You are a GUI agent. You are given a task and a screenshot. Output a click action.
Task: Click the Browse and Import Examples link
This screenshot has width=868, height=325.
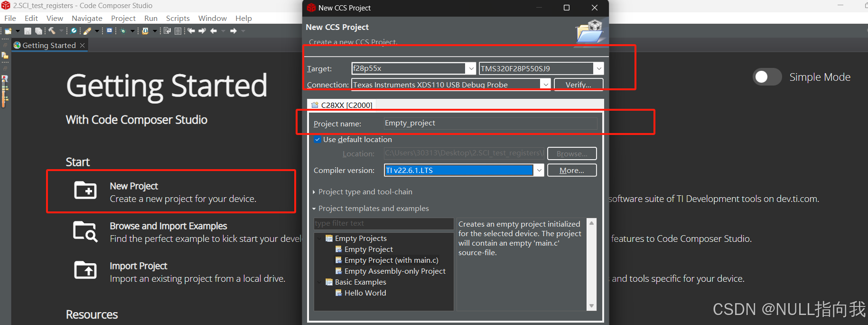(168, 226)
